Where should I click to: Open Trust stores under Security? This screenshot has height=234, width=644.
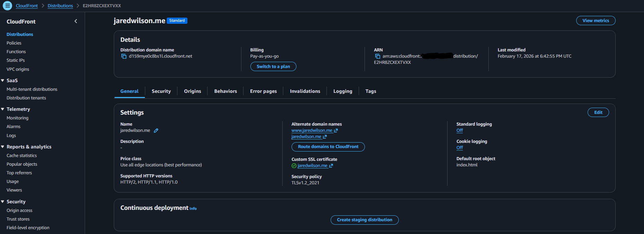pos(18,219)
